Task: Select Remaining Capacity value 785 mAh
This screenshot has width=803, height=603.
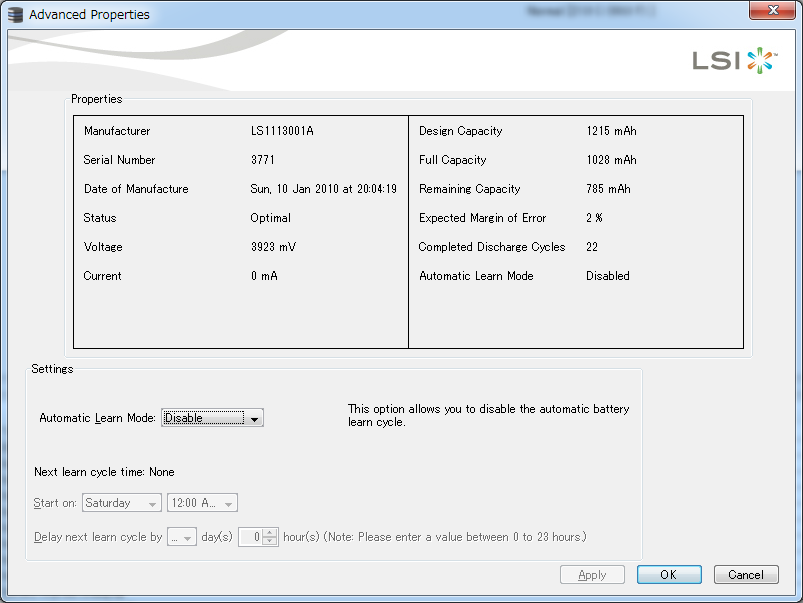Action: 608,189
